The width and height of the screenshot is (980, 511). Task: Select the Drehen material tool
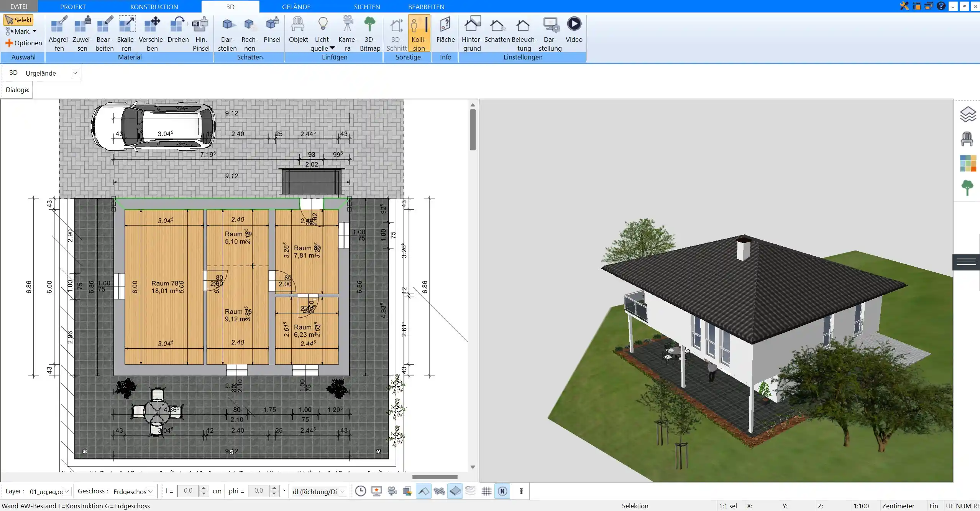(x=178, y=29)
